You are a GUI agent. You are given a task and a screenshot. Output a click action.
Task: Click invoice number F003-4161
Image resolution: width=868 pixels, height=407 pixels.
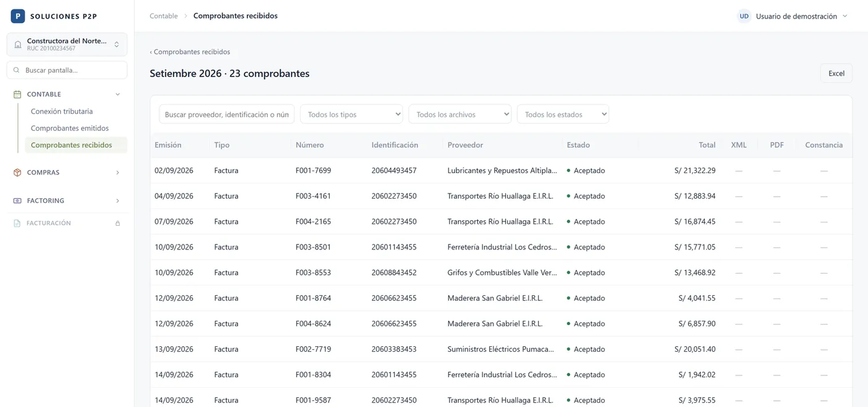(313, 196)
